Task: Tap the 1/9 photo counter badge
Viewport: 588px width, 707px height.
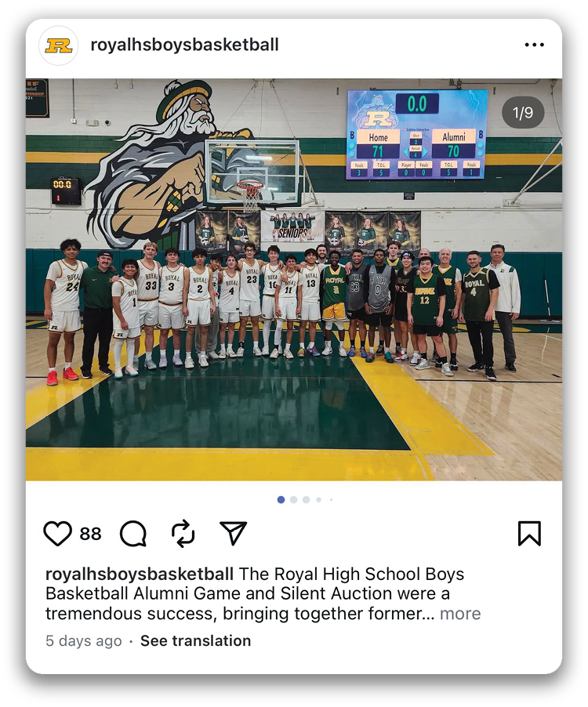Action: [x=523, y=112]
